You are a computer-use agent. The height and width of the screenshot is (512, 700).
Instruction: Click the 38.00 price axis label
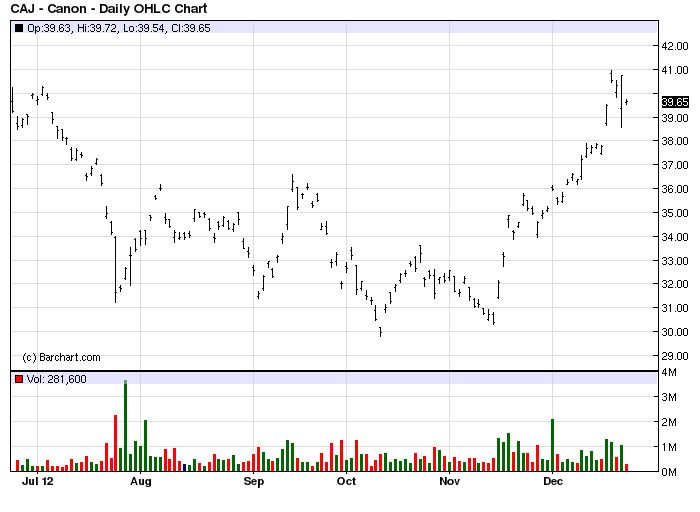(x=675, y=141)
